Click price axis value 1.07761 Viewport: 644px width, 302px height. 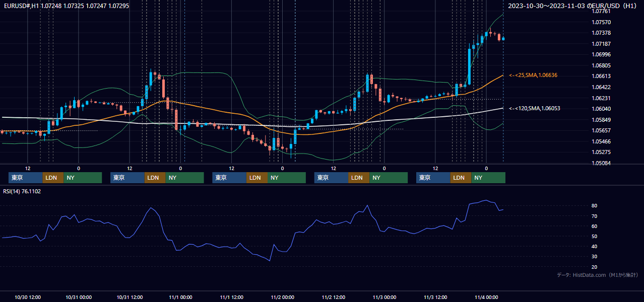click(601, 11)
